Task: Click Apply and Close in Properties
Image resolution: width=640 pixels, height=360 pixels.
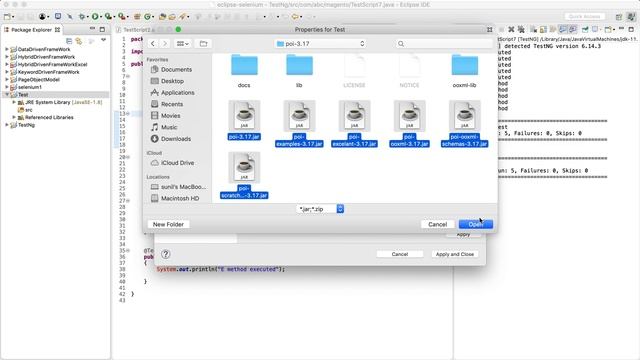Action: (x=455, y=254)
